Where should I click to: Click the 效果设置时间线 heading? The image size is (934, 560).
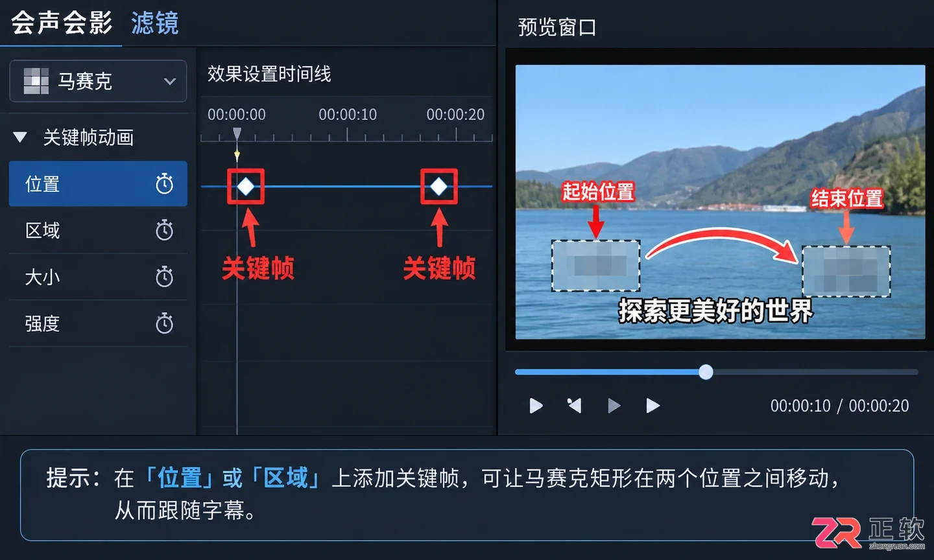pos(269,74)
